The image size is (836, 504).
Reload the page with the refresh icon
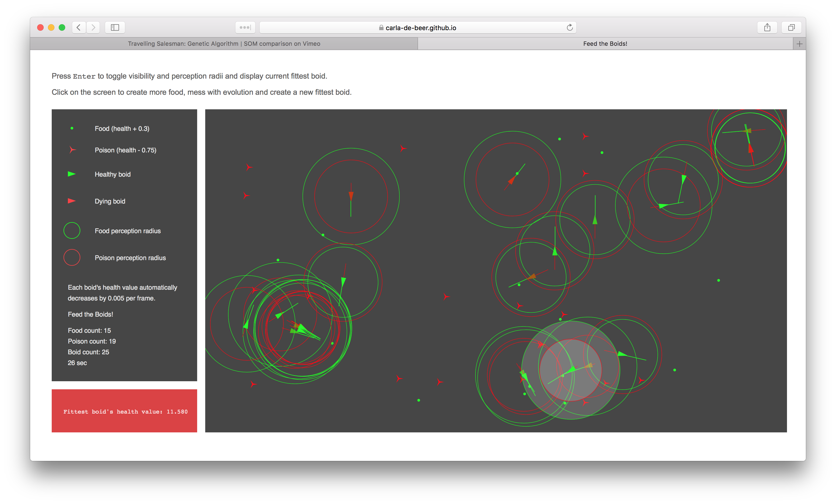coord(570,27)
